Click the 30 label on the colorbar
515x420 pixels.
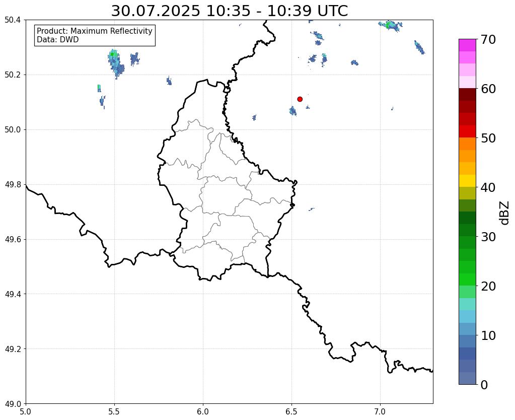pyautogui.click(x=488, y=237)
